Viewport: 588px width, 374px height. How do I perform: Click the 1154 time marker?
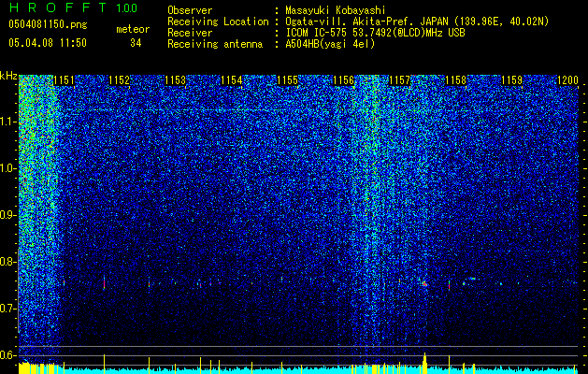coord(232,80)
